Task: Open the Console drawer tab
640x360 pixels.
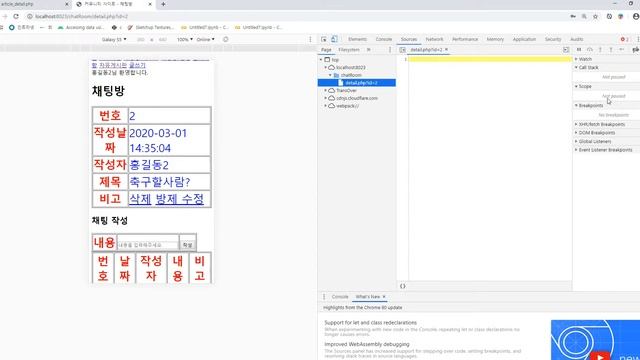Action: coord(340,297)
